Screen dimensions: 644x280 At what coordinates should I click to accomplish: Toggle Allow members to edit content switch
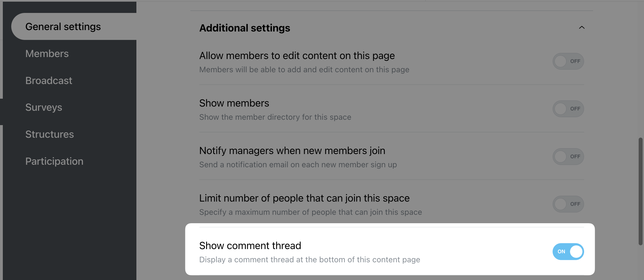tap(568, 61)
